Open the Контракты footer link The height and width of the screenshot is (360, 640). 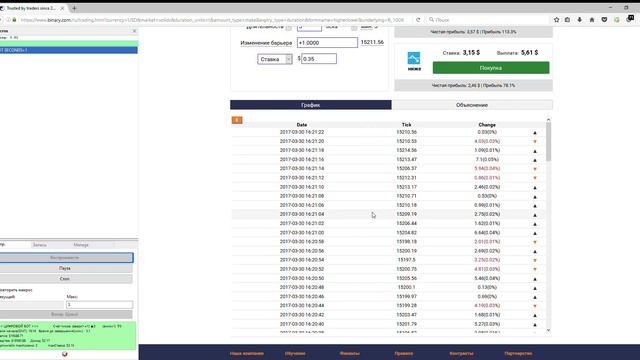[461, 353]
